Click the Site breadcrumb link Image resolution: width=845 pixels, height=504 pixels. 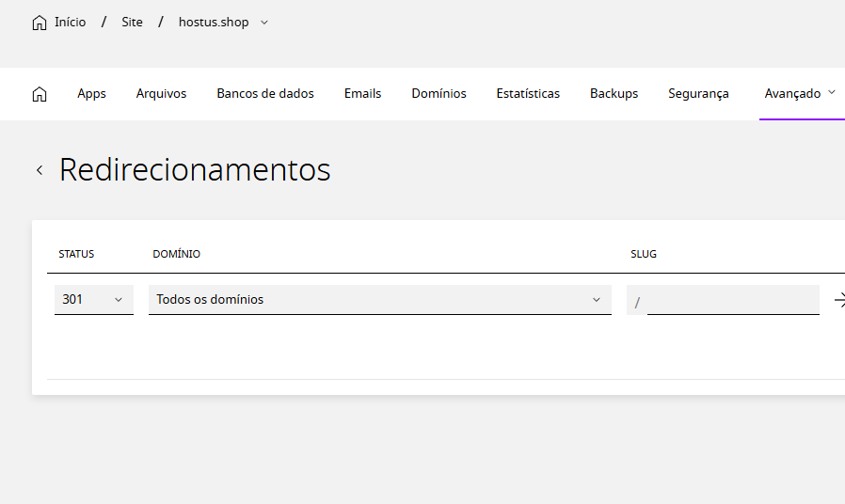[132, 22]
